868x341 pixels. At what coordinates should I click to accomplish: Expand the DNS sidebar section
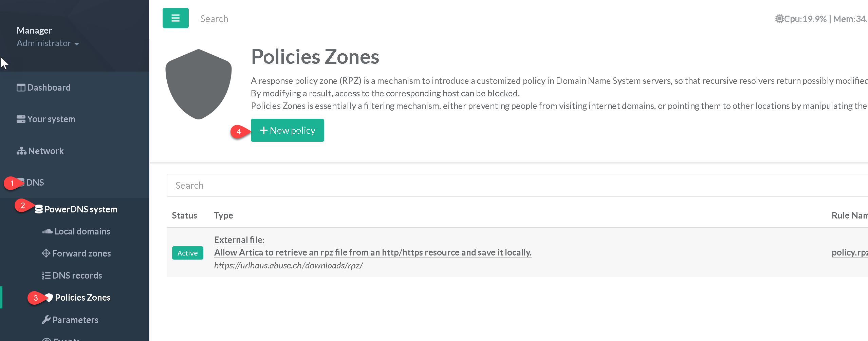(x=35, y=183)
